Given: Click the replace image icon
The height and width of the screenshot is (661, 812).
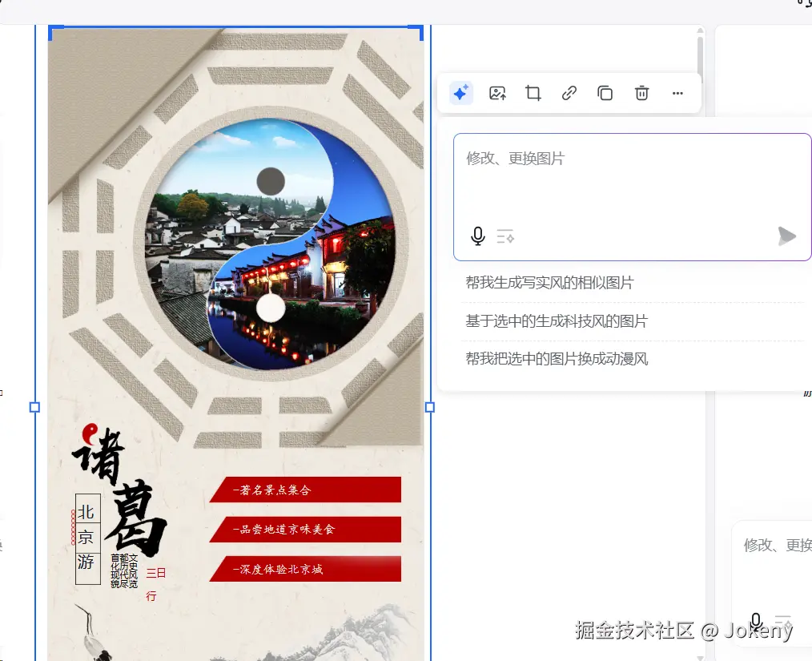Looking at the screenshot, I should [x=496, y=93].
